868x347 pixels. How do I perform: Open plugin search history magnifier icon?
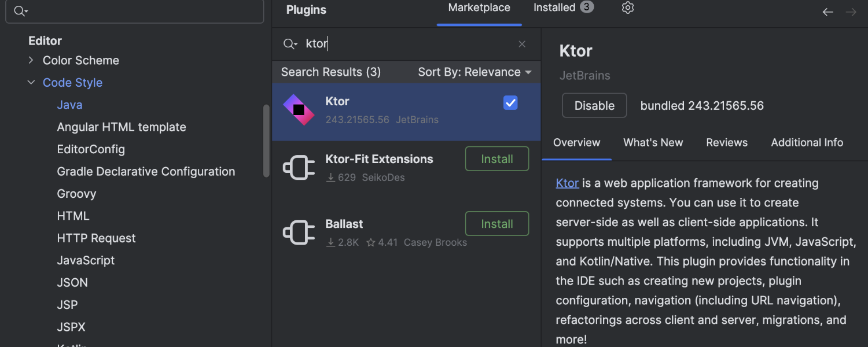[x=289, y=44]
